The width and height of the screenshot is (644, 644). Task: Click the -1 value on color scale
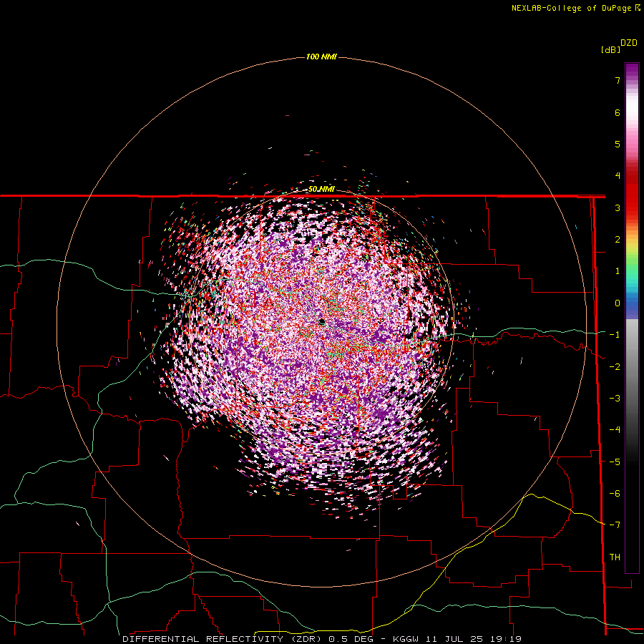tap(615, 335)
